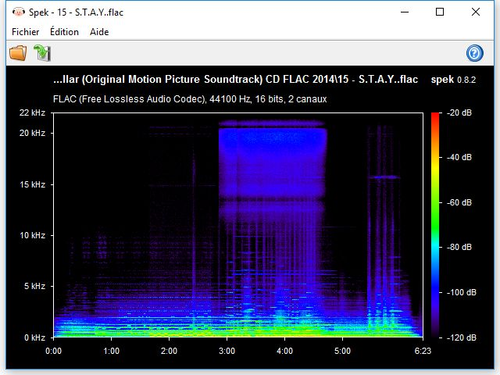
Task: Save the spectrogram with the green arrow icon
Action: (42, 53)
